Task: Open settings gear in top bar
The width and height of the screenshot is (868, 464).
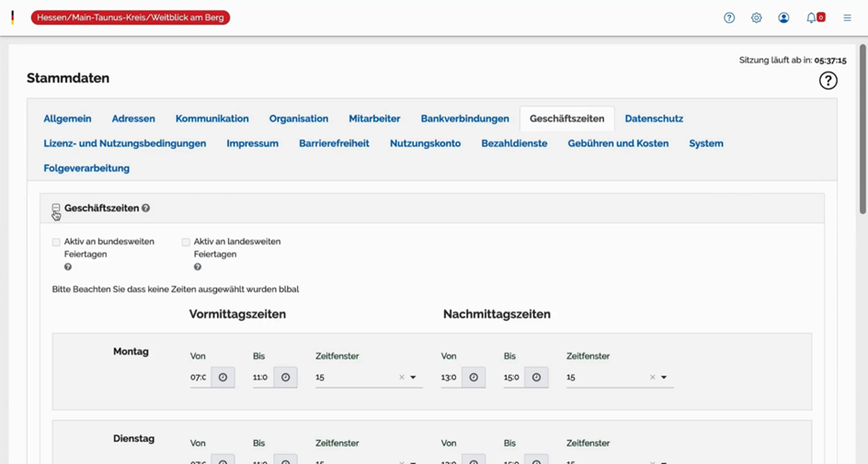Action: (x=757, y=17)
